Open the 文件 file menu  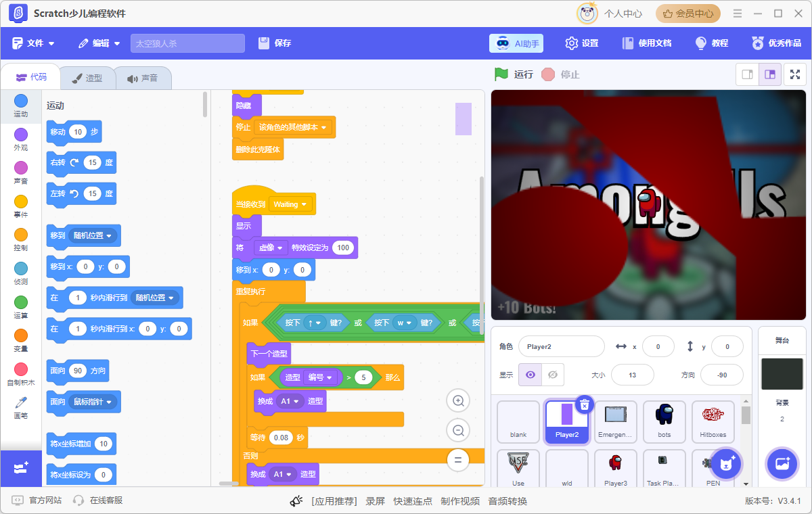click(33, 43)
